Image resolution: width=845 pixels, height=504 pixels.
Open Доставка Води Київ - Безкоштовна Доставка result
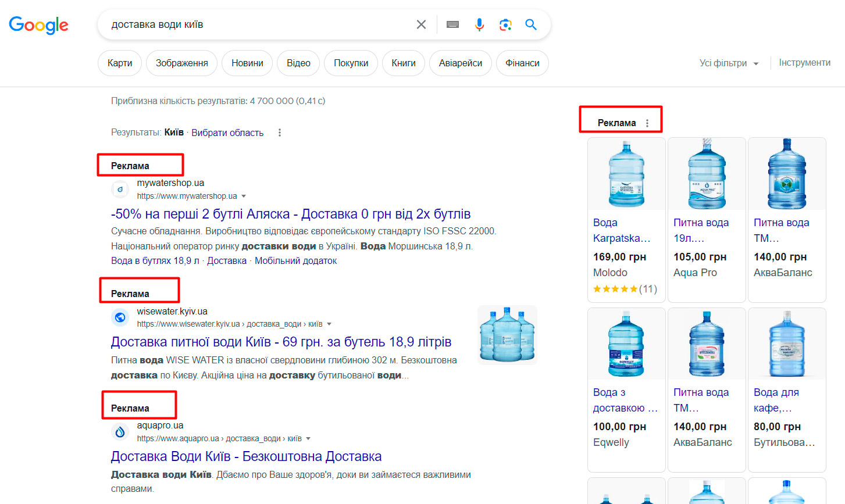pyautogui.click(x=246, y=456)
